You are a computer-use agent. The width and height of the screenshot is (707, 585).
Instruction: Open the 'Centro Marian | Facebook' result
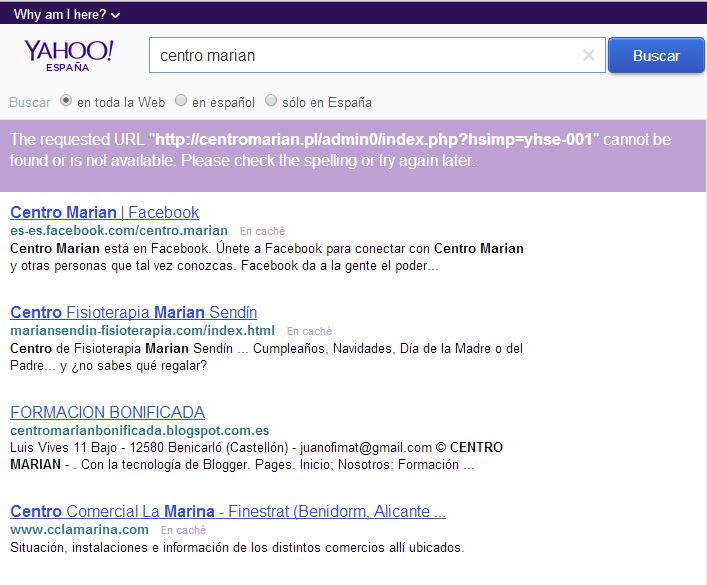tap(105, 212)
